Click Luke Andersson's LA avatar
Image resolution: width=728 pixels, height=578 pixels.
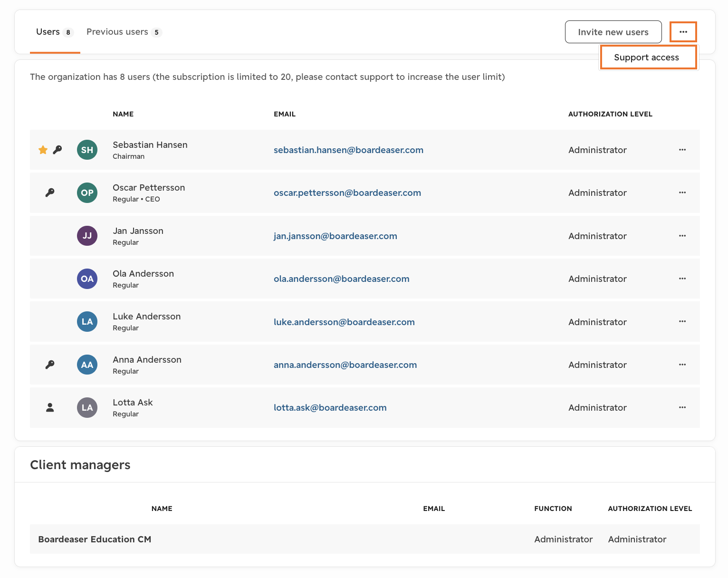click(87, 321)
